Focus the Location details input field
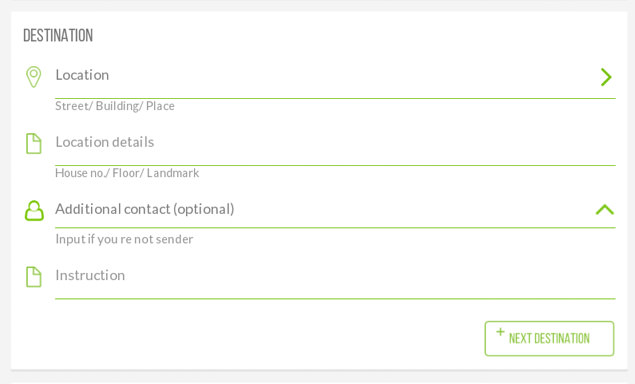 [x=335, y=145]
